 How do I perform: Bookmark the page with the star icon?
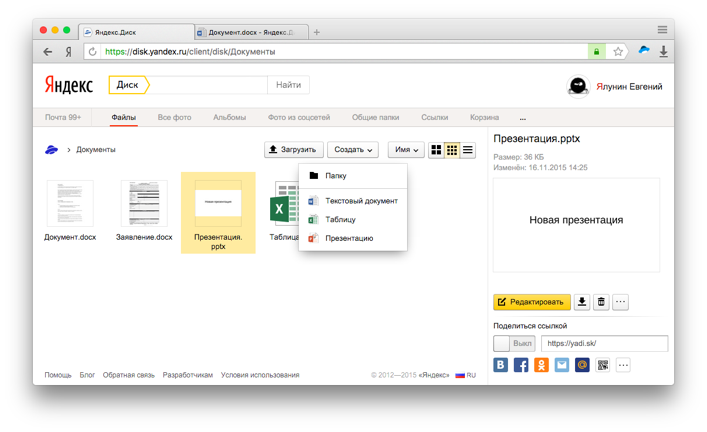pyautogui.click(x=618, y=52)
